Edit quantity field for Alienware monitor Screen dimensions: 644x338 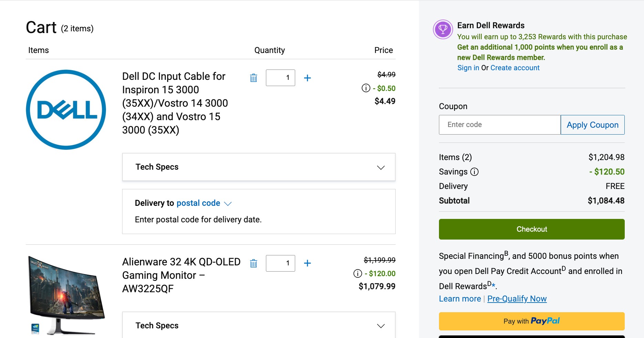[280, 263]
